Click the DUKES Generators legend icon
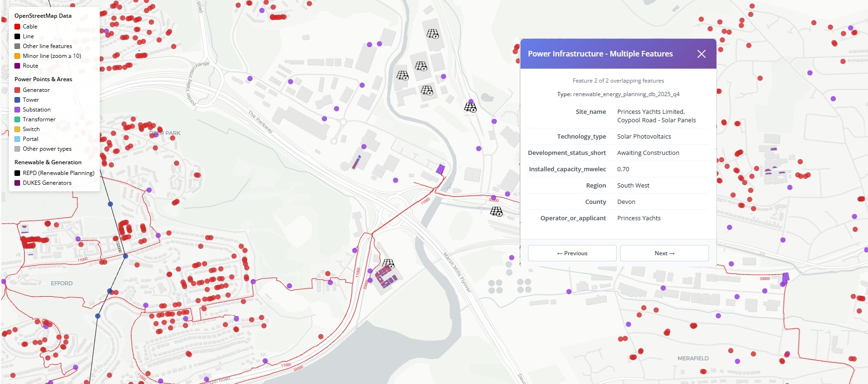 coord(17,183)
